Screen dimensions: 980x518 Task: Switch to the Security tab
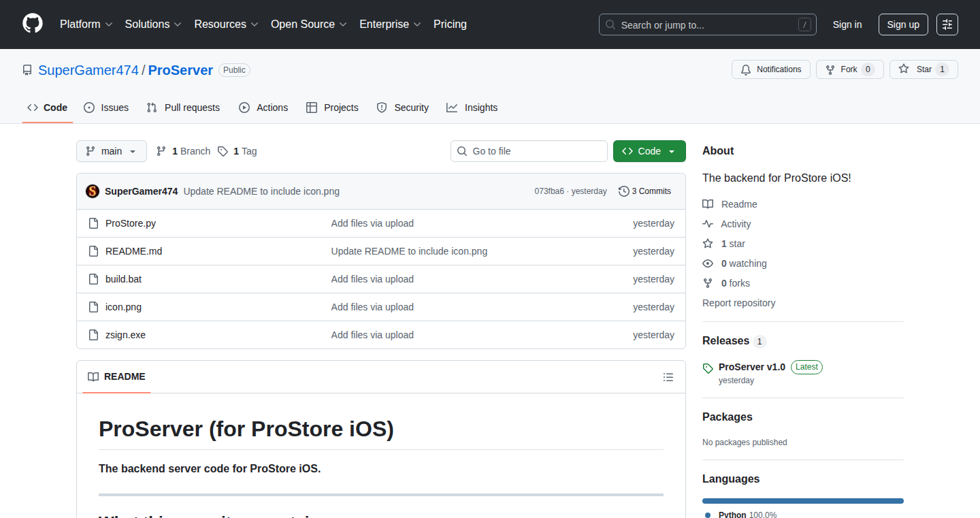[x=403, y=108]
